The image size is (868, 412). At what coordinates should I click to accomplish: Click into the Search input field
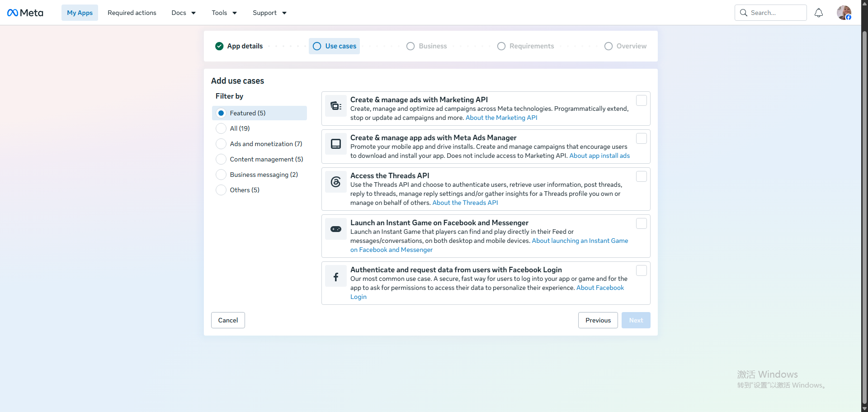pos(770,13)
